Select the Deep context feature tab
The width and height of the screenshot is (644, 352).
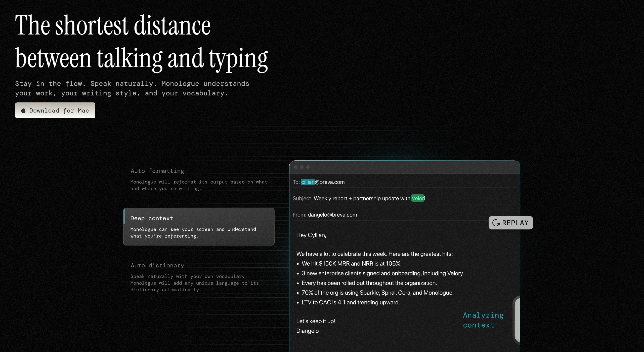[199, 226]
